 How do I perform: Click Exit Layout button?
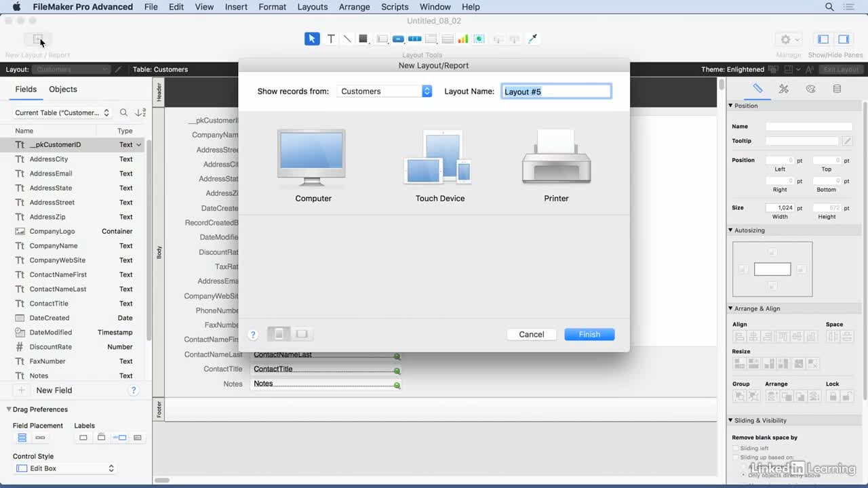point(841,69)
